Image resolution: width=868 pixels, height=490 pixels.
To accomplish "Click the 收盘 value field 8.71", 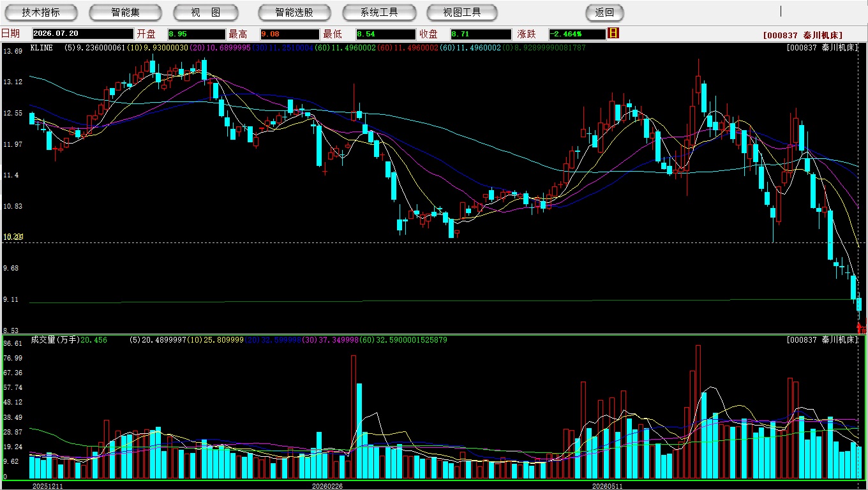I will (x=481, y=34).
